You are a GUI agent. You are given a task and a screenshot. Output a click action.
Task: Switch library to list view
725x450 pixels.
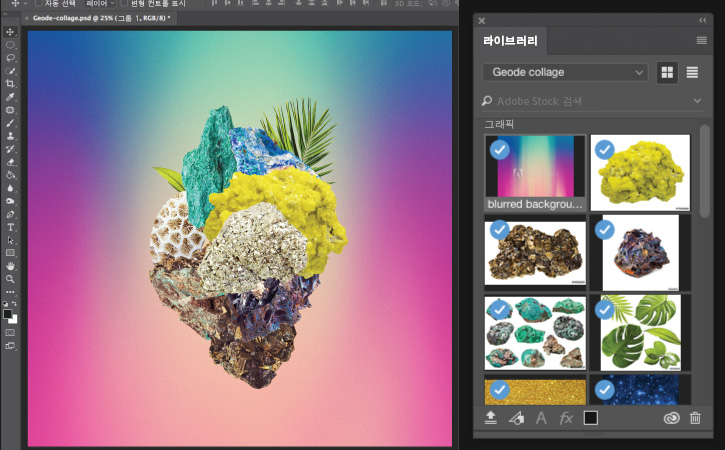(x=692, y=73)
